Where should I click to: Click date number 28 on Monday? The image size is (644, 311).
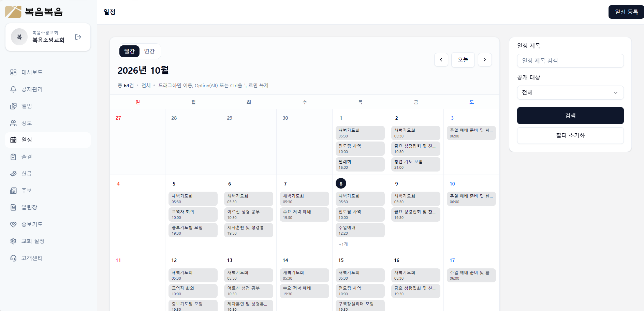(174, 118)
